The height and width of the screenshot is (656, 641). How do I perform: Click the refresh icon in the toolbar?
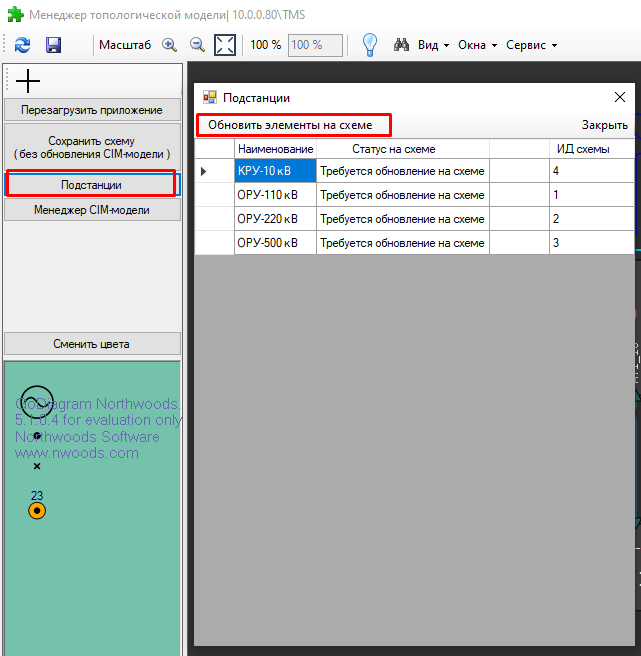tap(22, 45)
